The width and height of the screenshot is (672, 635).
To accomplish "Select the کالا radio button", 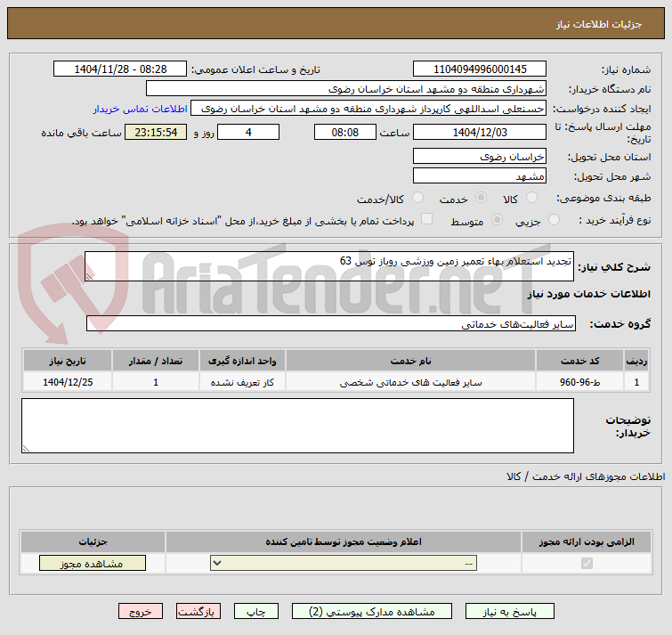I will point(531,198).
